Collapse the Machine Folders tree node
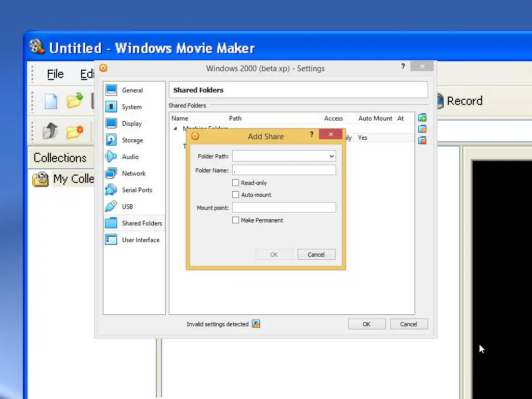 176,128
